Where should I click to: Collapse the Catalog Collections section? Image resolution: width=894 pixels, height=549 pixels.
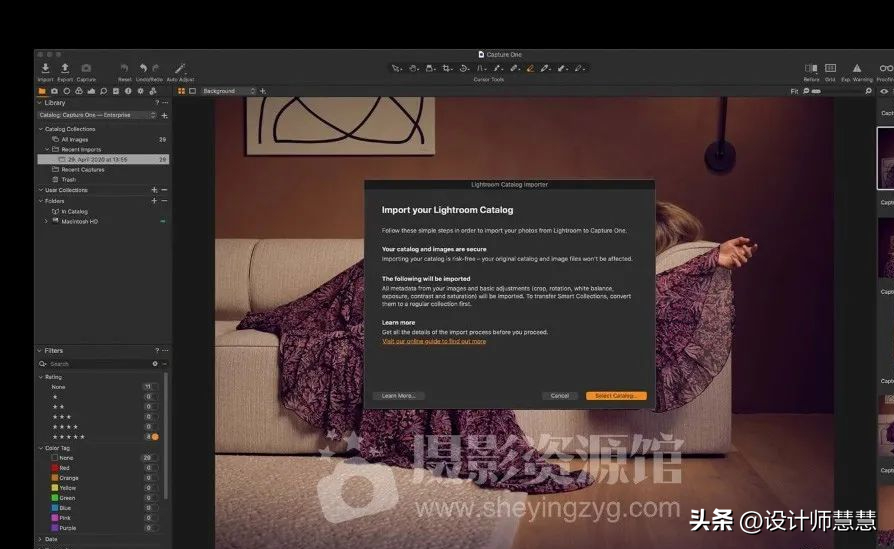(x=41, y=129)
